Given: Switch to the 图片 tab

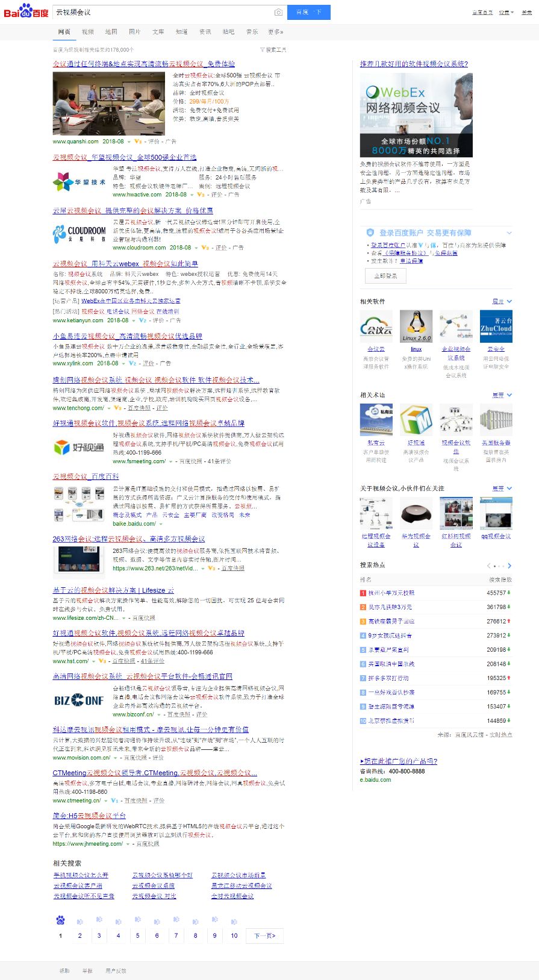Looking at the screenshot, I should 134,32.
